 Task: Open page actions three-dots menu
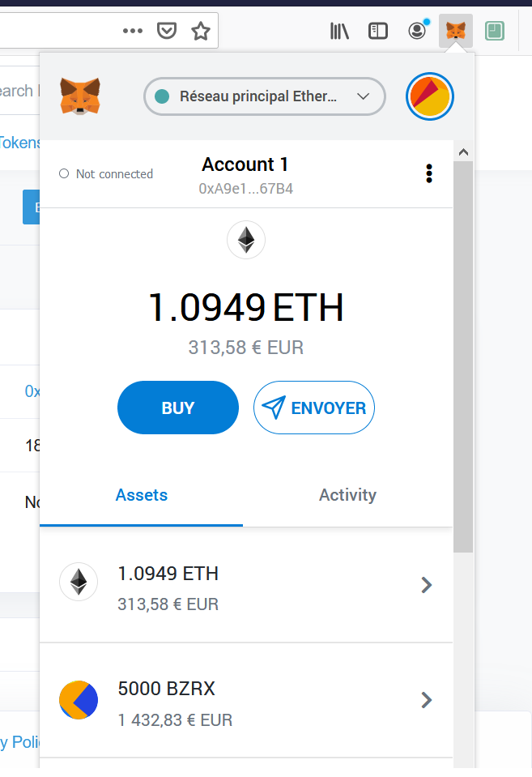[x=133, y=32]
